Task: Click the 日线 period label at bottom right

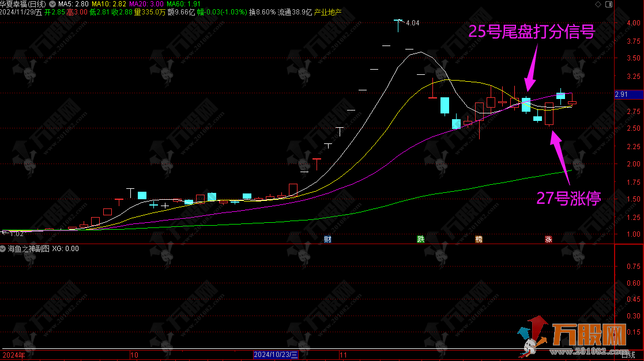Action: pos(636,355)
